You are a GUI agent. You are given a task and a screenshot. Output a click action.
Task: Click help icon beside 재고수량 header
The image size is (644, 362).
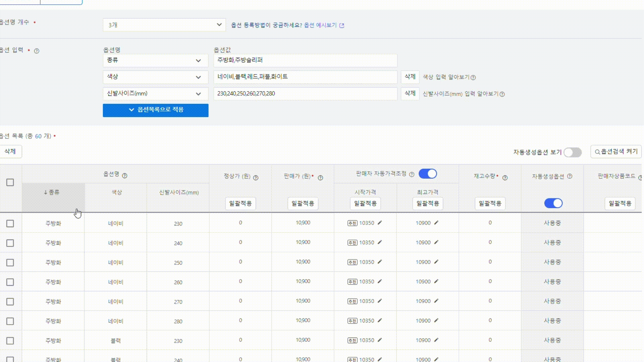point(505,178)
